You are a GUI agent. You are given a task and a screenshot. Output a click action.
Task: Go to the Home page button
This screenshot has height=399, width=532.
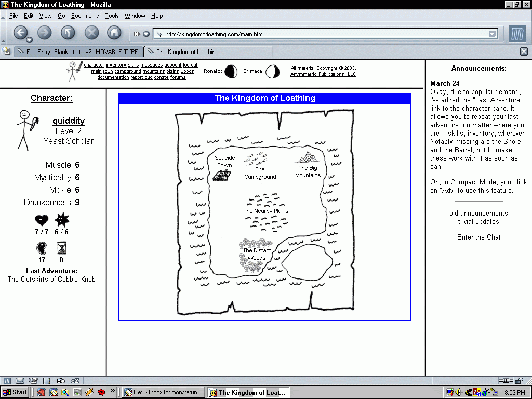click(x=114, y=33)
